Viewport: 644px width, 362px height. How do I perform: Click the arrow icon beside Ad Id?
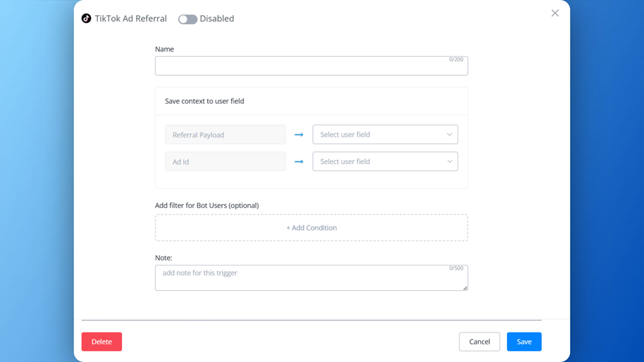click(x=299, y=161)
